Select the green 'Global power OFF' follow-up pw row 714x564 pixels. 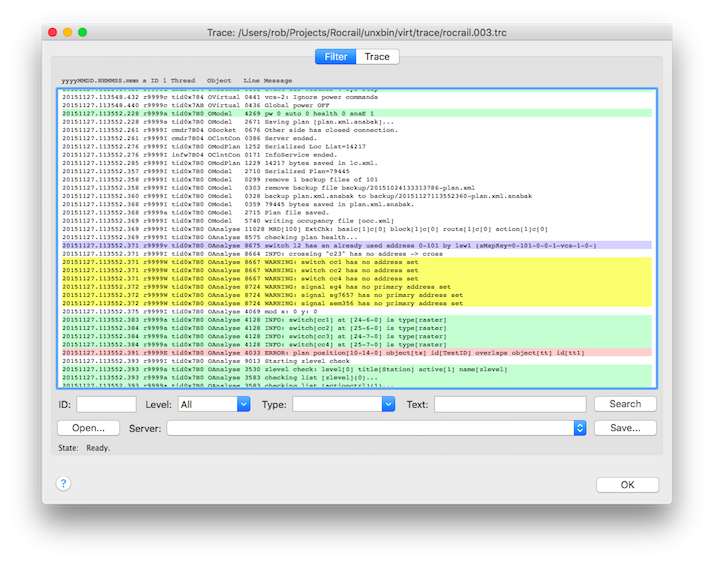tap(355, 114)
